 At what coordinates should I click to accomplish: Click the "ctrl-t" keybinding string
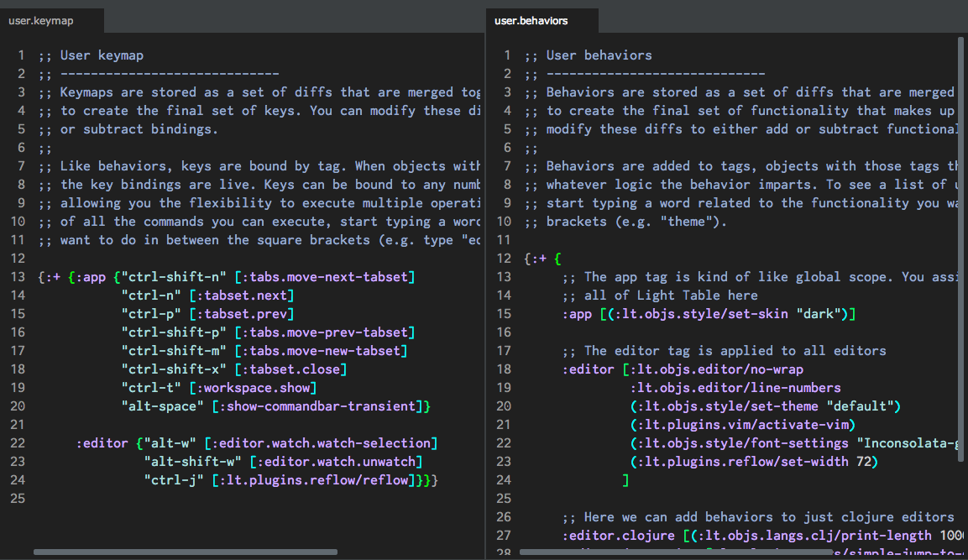(151, 388)
